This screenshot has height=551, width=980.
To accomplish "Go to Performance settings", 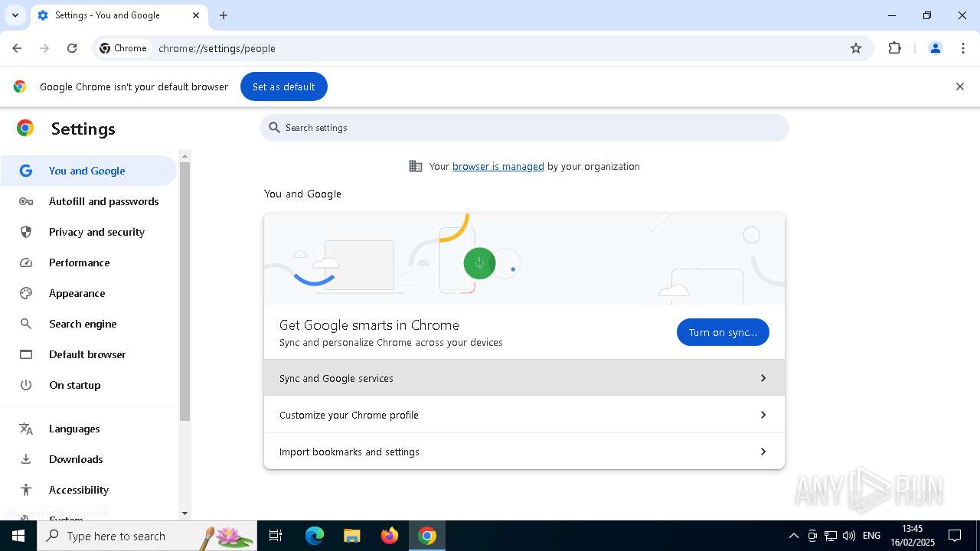I will coord(88,262).
